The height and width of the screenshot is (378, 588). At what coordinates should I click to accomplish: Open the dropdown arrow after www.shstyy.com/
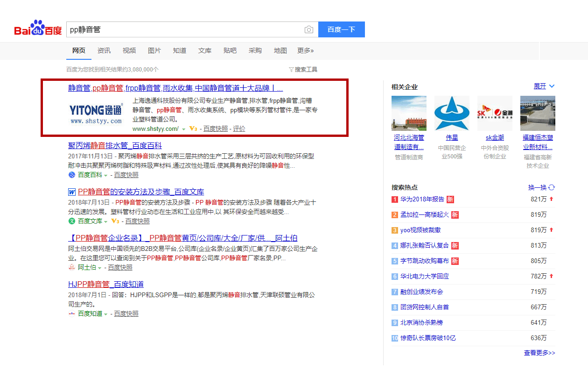(x=184, y=129)
